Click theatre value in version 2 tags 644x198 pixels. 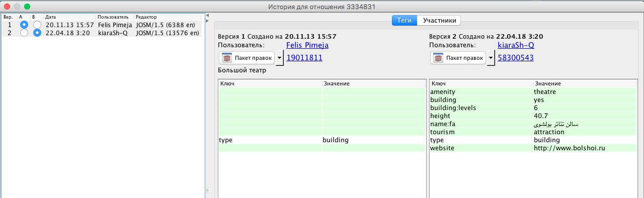click(545, 92)
